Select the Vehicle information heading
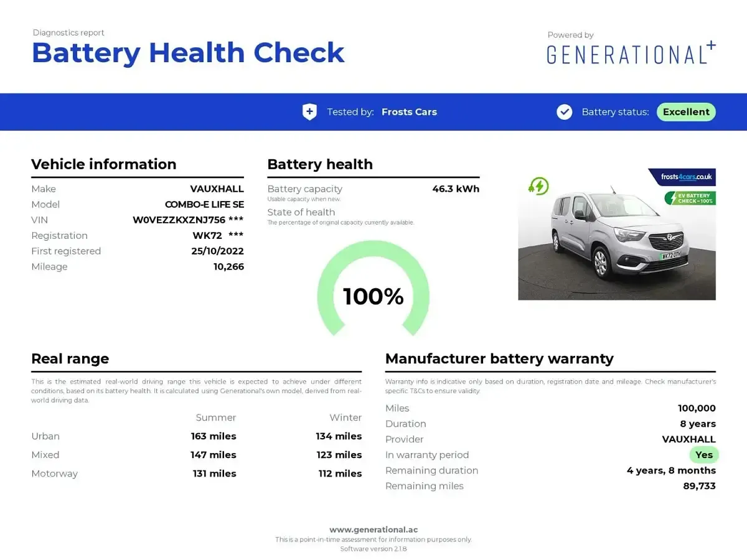The image size is (747, 560). click(104, 164)
